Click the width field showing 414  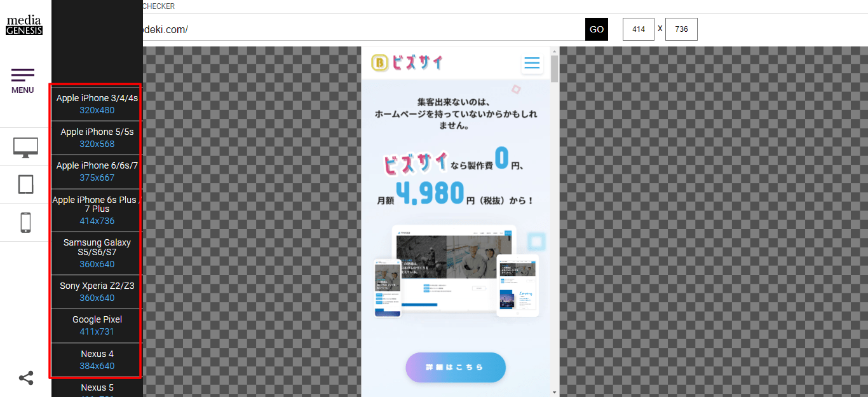click(x=639, y=29)
